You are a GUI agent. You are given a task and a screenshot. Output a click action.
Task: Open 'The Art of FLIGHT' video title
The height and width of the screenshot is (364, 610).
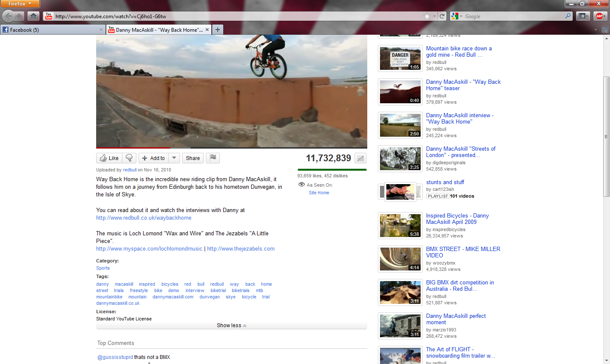point(460,353)
